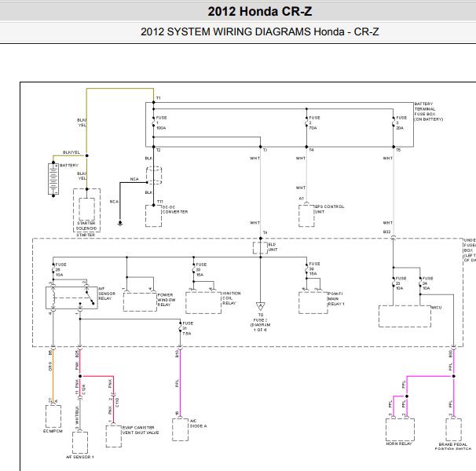The image size is (476, 471).
Task: Click the "A/F SENSOR RELAY" label
Action: [x=107, y=294]
